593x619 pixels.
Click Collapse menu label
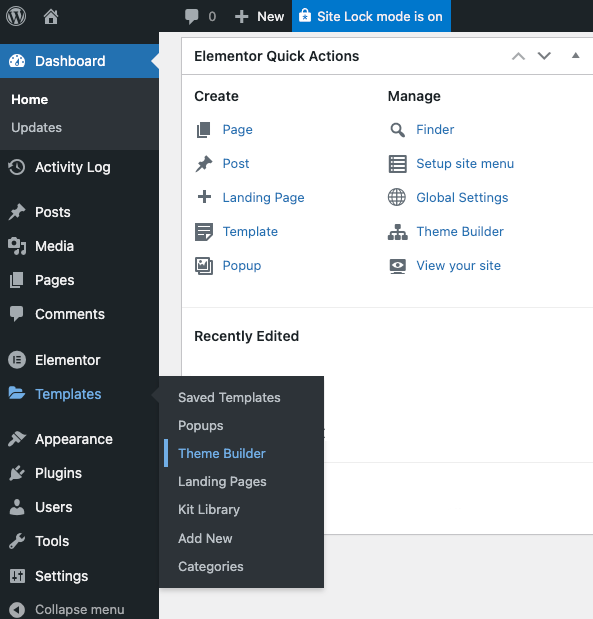tap(80, 610)
